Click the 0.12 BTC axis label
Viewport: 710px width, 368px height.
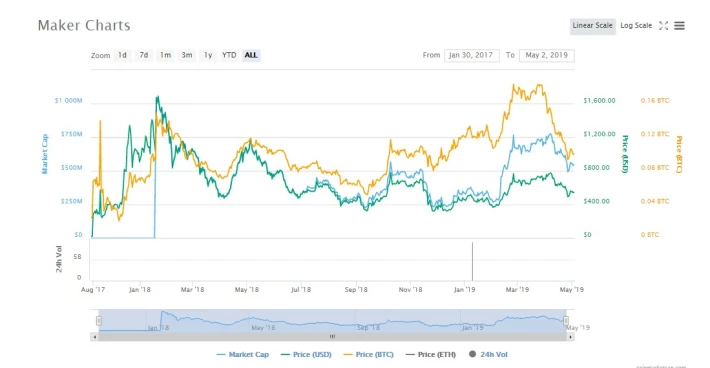[x=655, y=134]
